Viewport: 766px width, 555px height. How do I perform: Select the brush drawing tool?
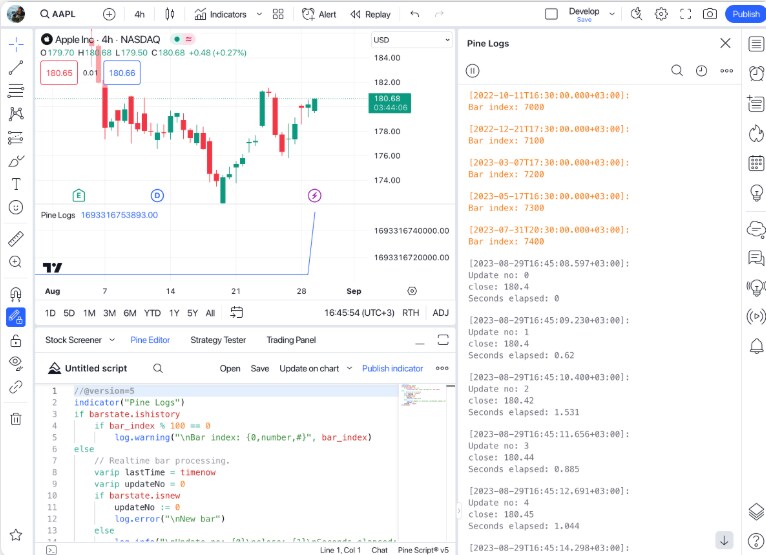coord(16,161)
